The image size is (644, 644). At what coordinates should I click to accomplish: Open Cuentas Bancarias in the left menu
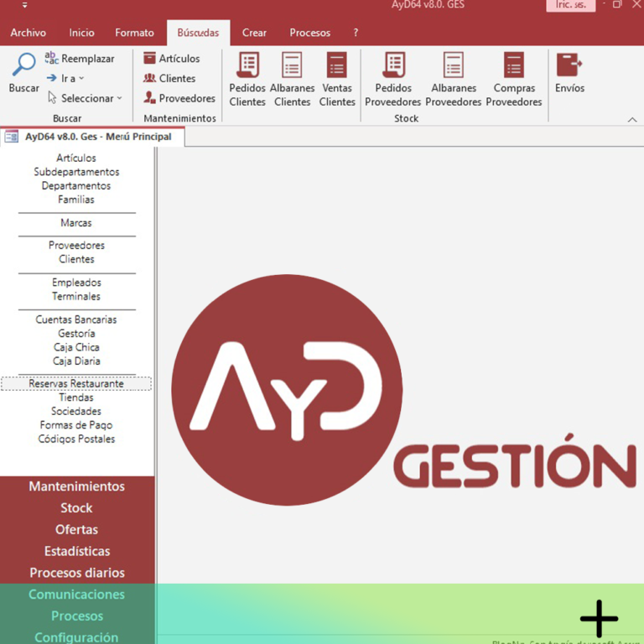tap(76, 319)
